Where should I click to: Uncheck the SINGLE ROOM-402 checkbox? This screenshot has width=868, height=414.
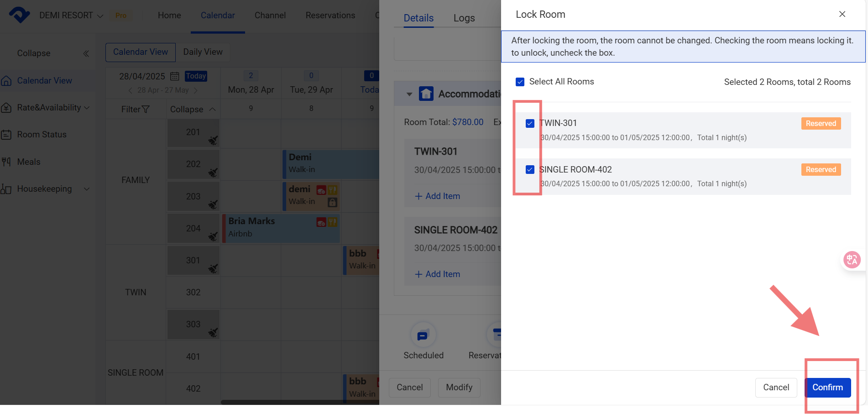tap(530, 170)
